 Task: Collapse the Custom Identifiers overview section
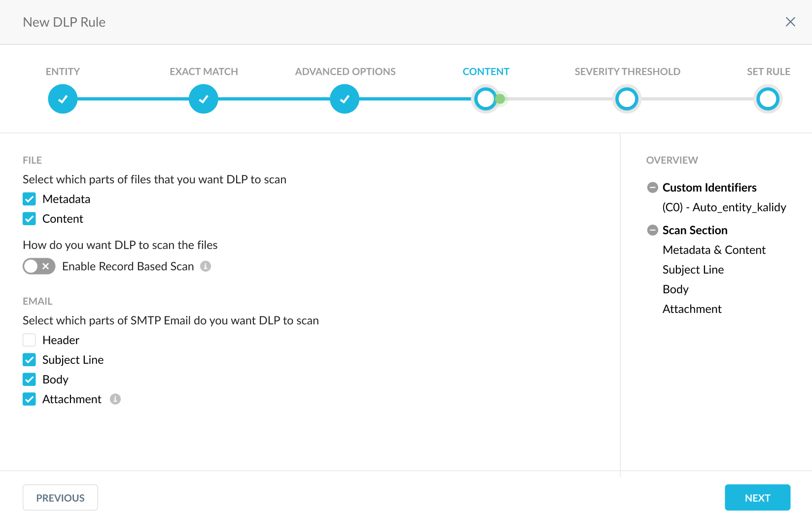[x=653, y=187]
